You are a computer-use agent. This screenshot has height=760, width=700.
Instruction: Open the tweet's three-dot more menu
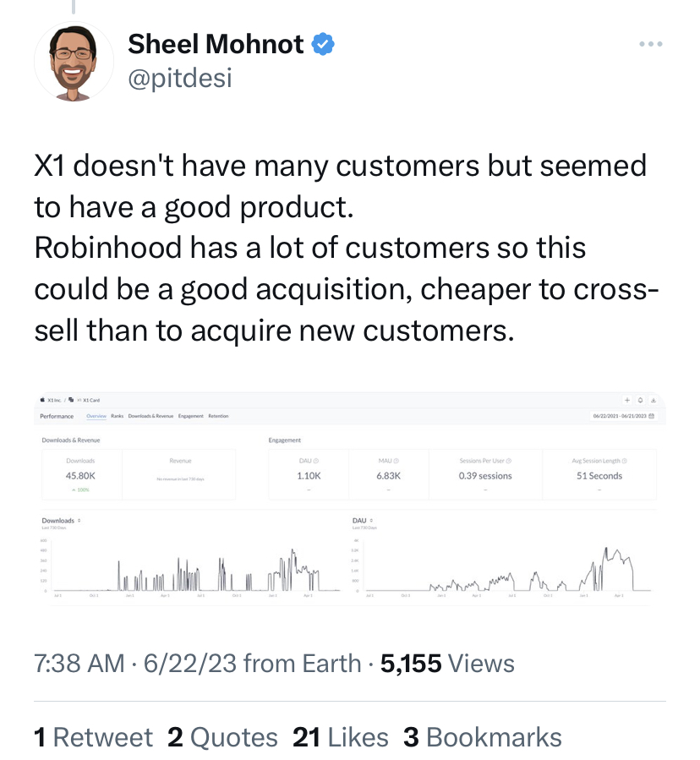[x=650, y=44]
